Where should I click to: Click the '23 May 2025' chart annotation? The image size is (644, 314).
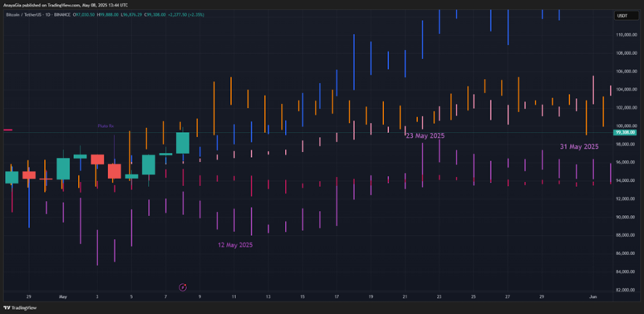425,135
